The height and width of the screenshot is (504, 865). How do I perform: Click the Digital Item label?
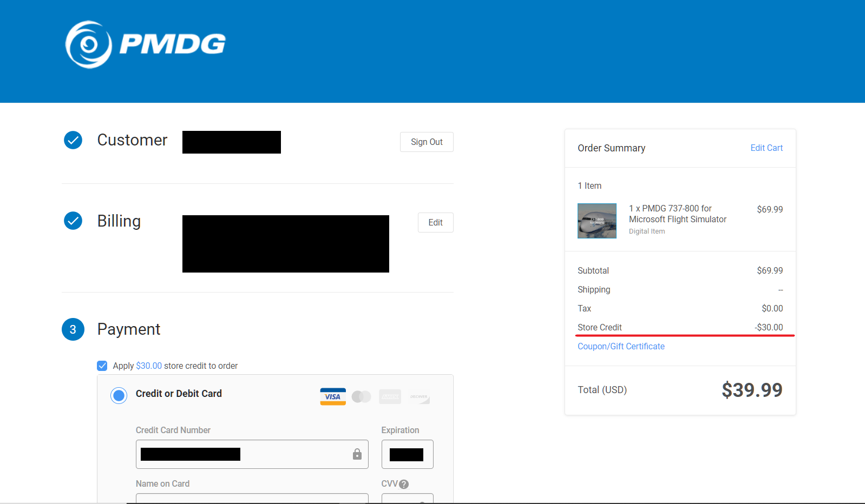[647, 231]
